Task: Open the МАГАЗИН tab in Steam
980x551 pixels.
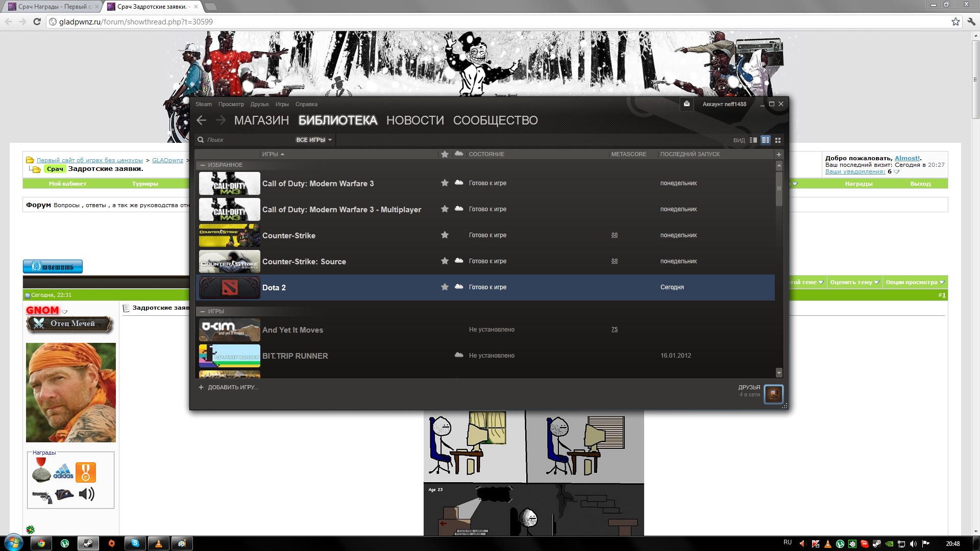Action: (x=261, y=120)
